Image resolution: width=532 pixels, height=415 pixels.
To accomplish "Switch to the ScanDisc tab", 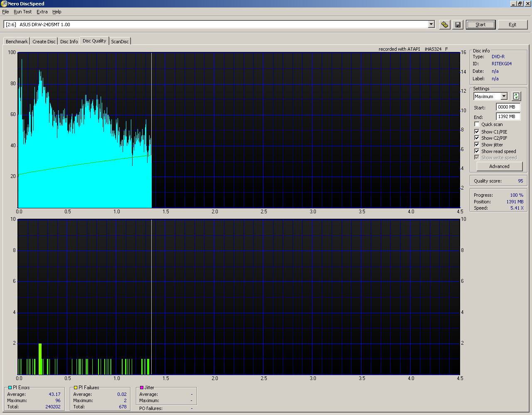I will [x=120, y=42].
